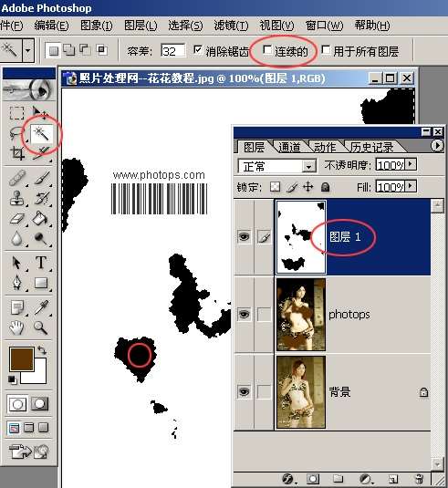Click the brown foreground color swatch

[x=22, y=359]
